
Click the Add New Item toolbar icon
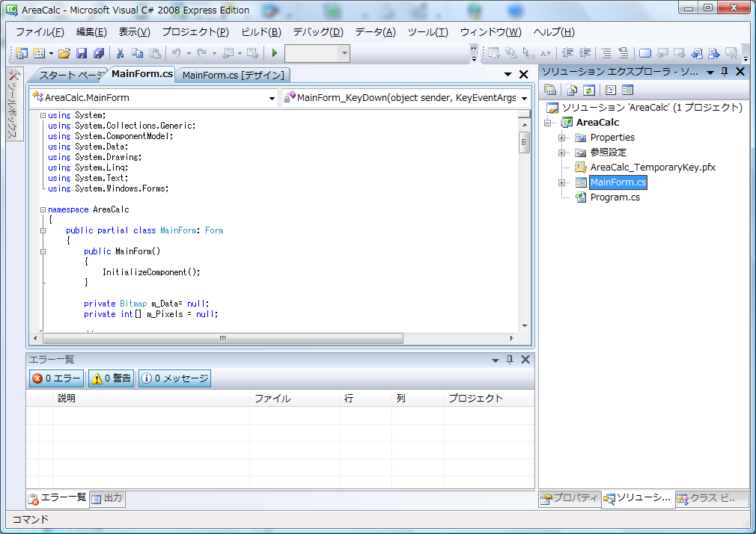tap(39, 53)
